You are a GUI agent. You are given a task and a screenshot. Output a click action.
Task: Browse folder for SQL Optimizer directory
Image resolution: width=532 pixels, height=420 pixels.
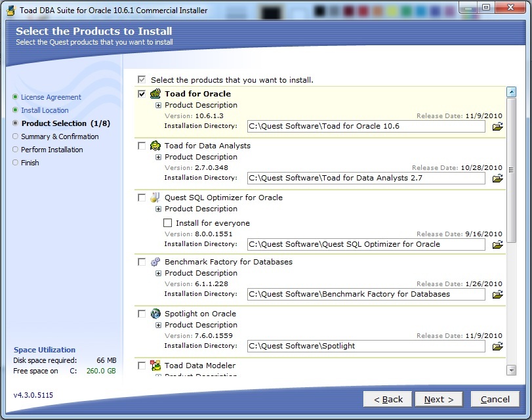point(497,245)
